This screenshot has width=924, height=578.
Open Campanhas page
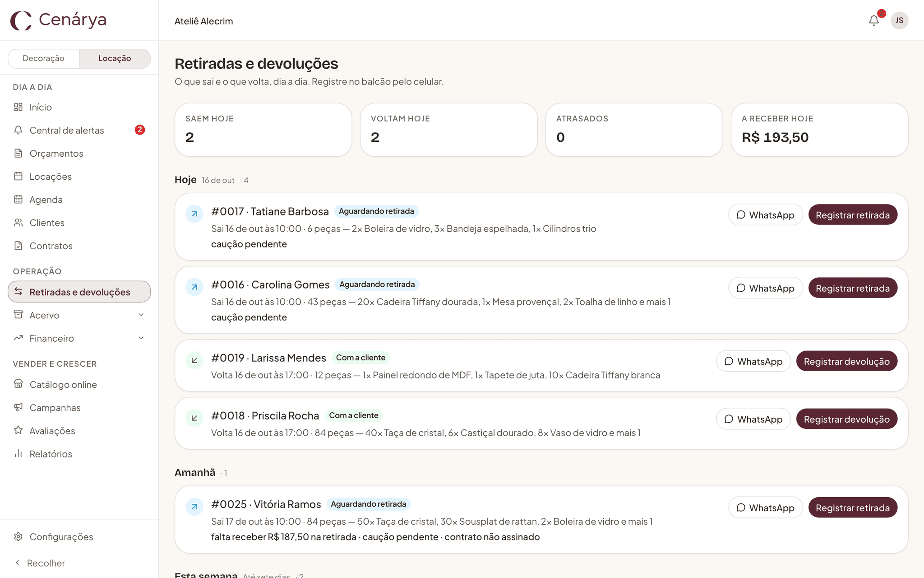pos(79,407)
